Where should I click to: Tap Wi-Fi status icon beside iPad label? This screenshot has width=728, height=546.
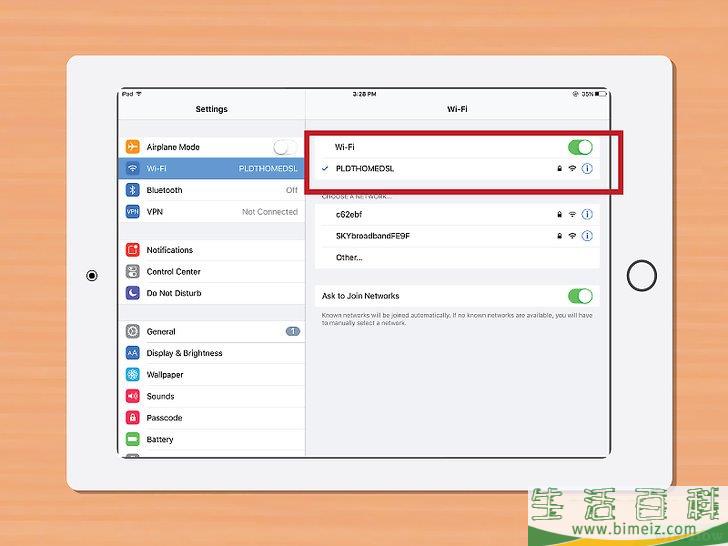point(138,94)
